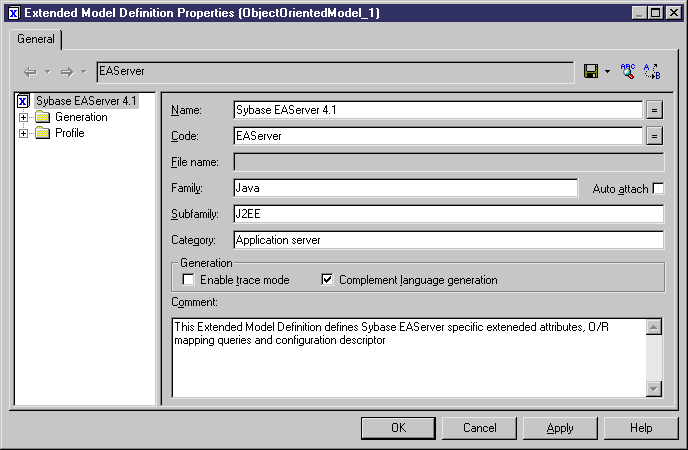688x450 pixels.
Task: Toggle the Auto attach checkbox
Action: coord(658,189)
